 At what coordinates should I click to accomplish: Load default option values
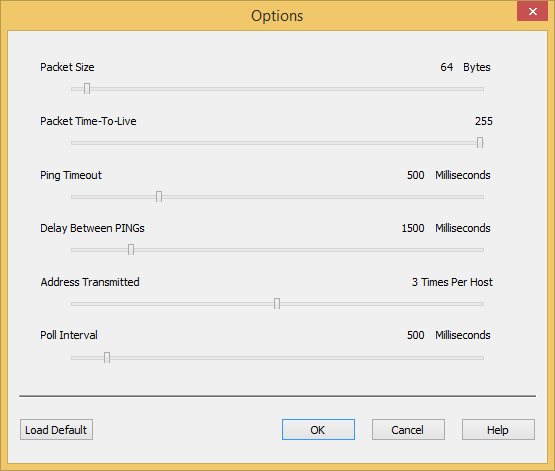pyautogui.click(x=56, y=430)
